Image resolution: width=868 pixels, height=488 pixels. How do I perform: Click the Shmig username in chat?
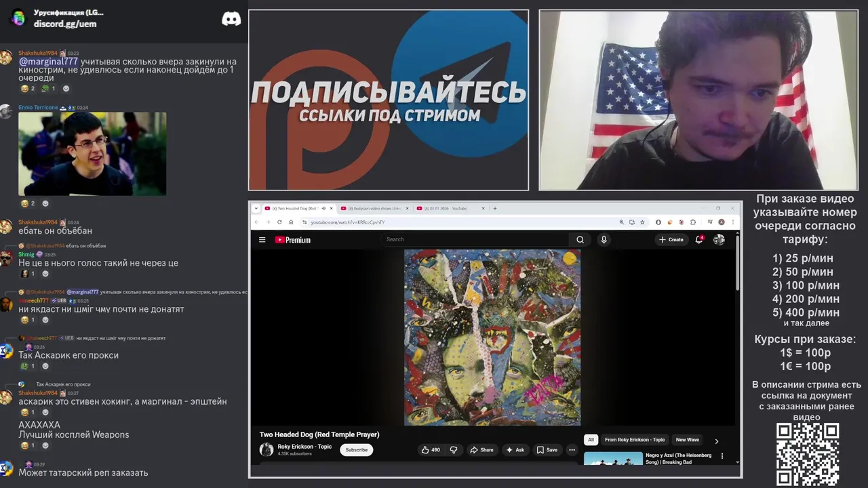[x=26, y=254]
